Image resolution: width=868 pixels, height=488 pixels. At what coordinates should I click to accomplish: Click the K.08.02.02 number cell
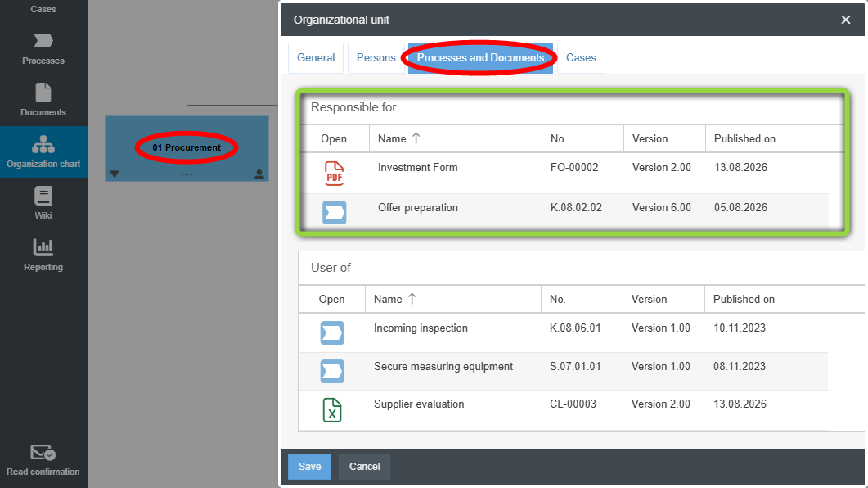pos(576,208)
